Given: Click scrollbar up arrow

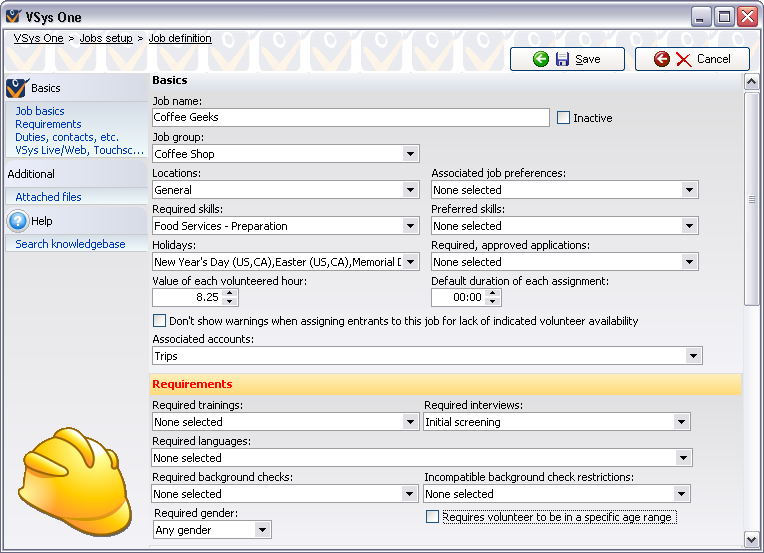Looking at the screenshot, I should pyautogui.click(x=751, y=82).
